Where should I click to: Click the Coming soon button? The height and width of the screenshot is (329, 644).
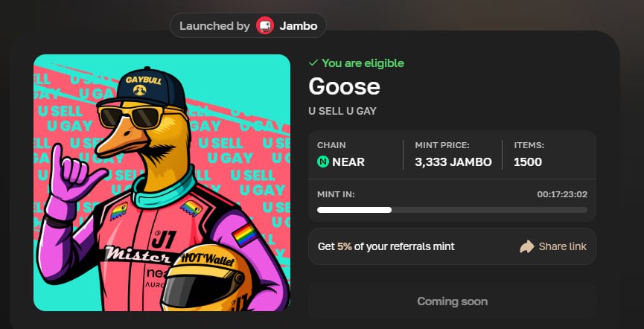click(452, 301)
